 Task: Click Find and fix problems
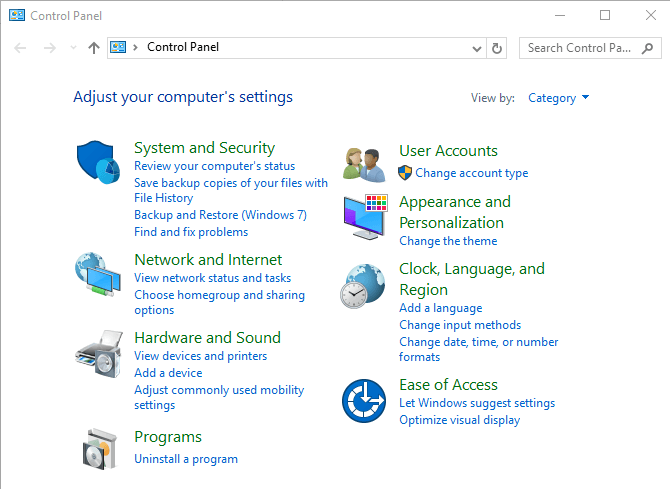[x=191, y=232]
